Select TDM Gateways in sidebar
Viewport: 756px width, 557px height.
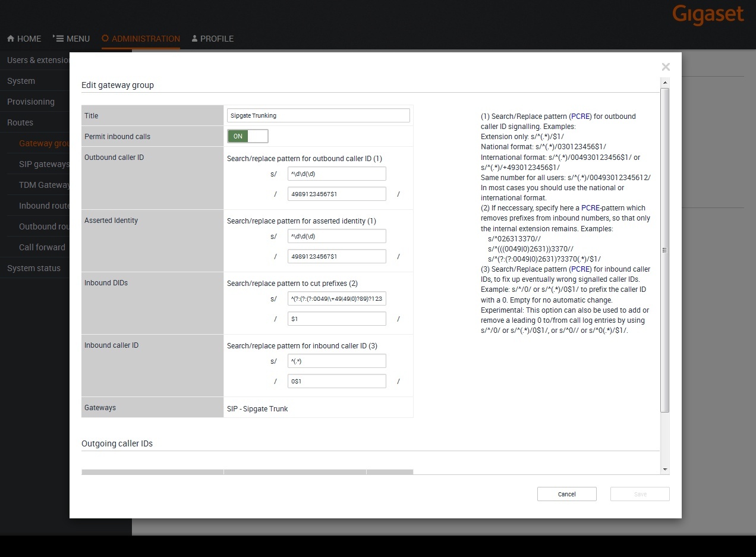44,185
